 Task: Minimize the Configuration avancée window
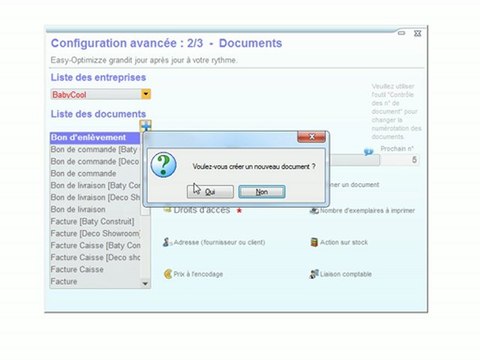(x=401, y=33)
